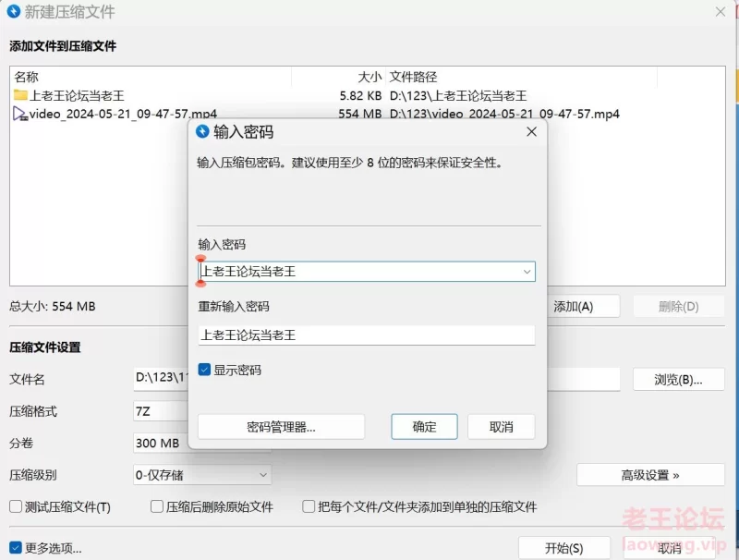Viewport: 739px width, 560px height.
Task: Click the 文件名 path field
Action: point(160,379)
